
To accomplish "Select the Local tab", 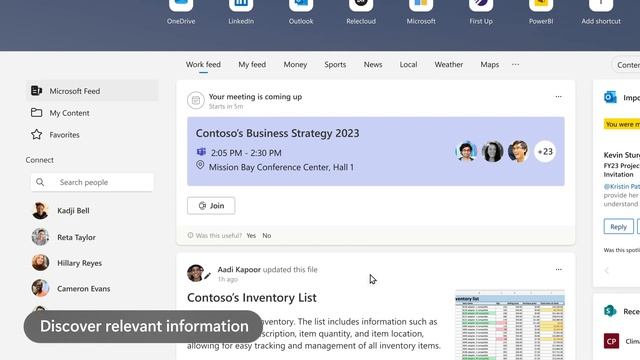I will coord(408,64).
